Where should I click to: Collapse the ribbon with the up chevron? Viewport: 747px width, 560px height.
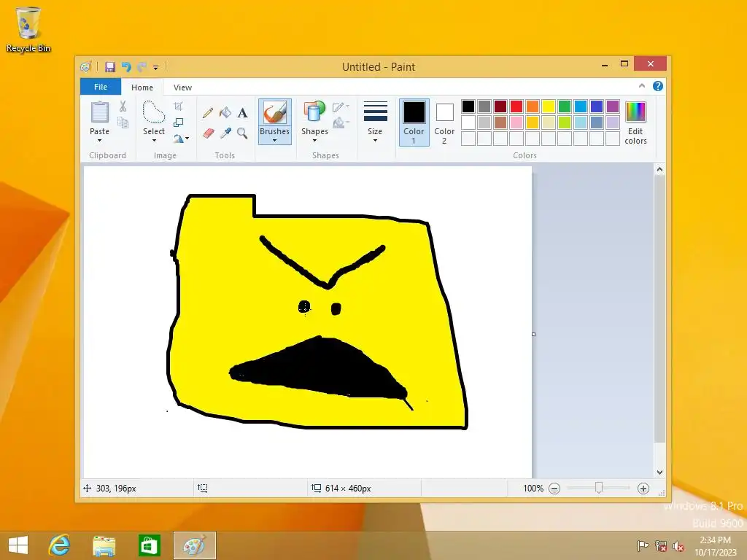pos(642,86)
